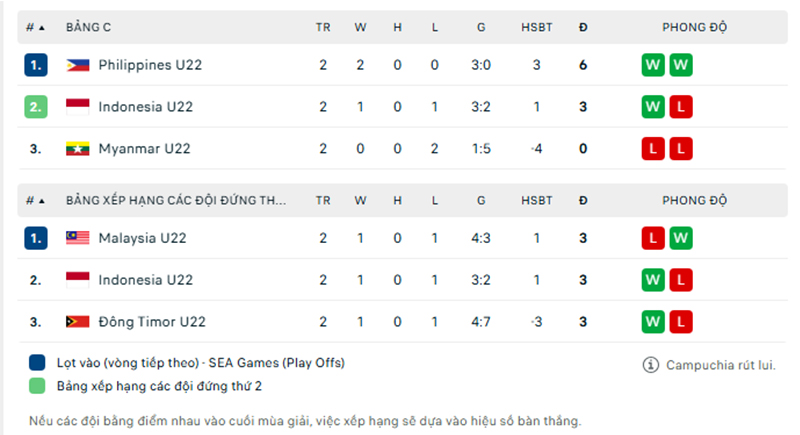Open the Malaysia U22 team link

tap(142, 238)
